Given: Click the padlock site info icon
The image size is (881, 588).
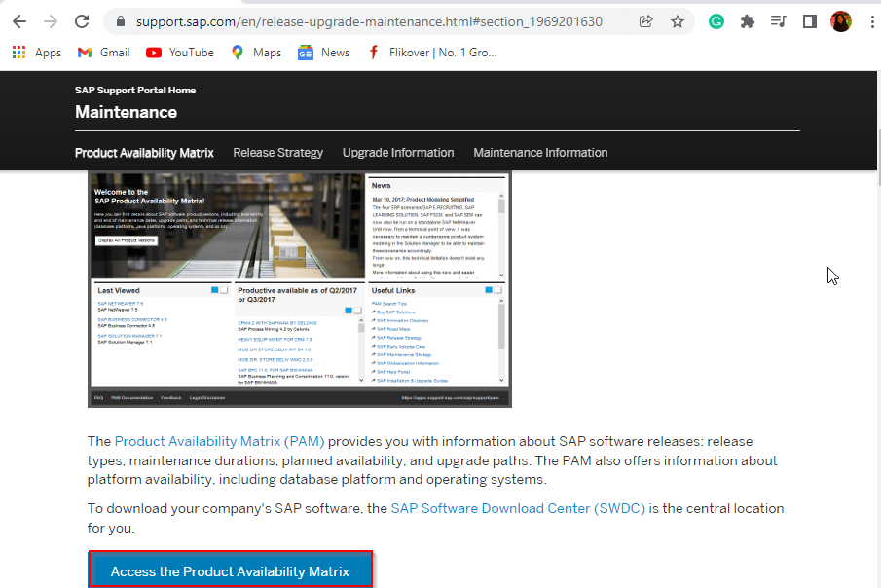Looking at the screenshot, I should (120, 22).
